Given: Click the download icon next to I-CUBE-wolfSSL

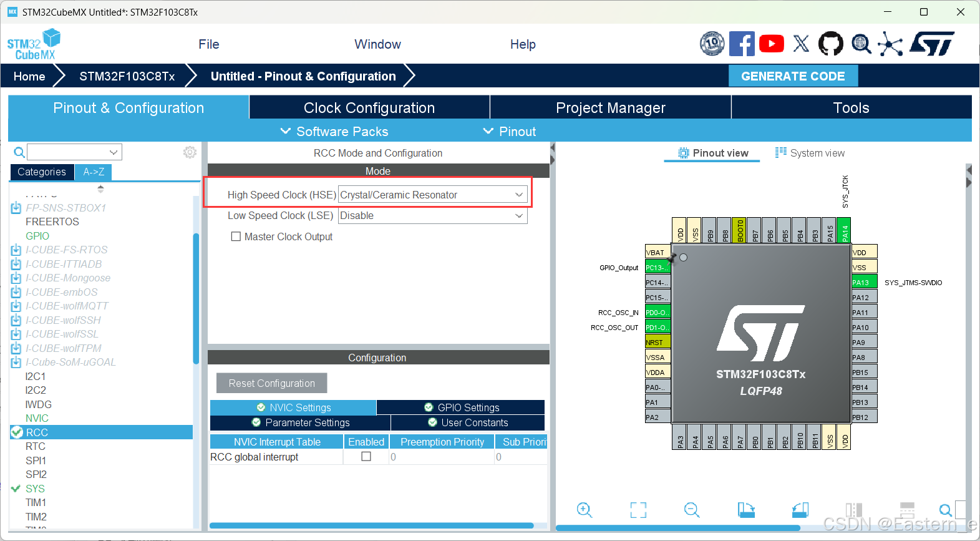Looking at the screenshot, I should click(16, 334).
